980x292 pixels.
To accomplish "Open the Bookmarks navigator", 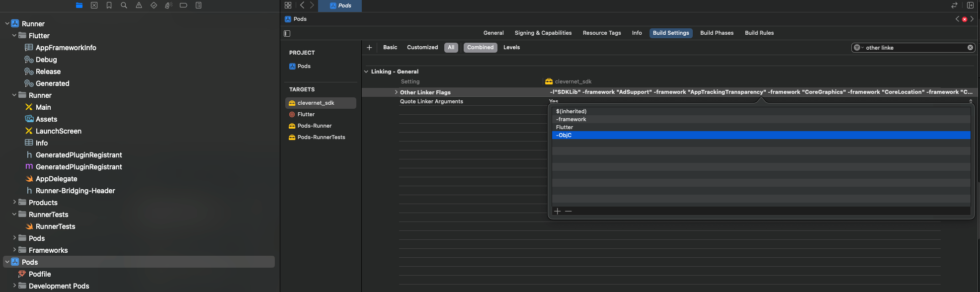I will pyautogui.click(x=109, y=5).
